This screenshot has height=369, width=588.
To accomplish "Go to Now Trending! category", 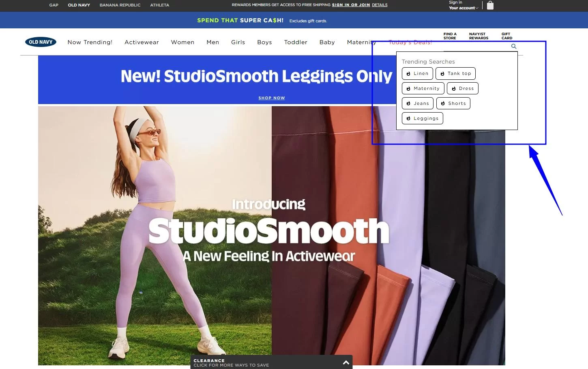I will [x=90, y=42].
